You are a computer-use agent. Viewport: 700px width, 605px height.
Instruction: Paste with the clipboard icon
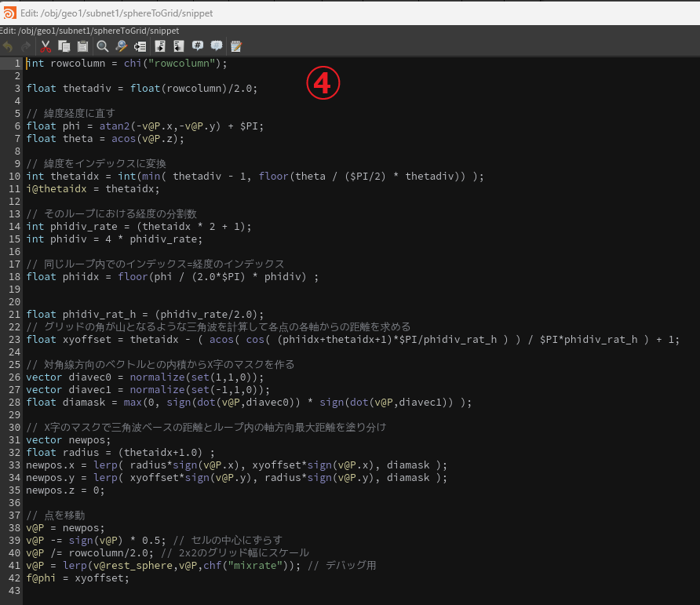coord(82,46)
